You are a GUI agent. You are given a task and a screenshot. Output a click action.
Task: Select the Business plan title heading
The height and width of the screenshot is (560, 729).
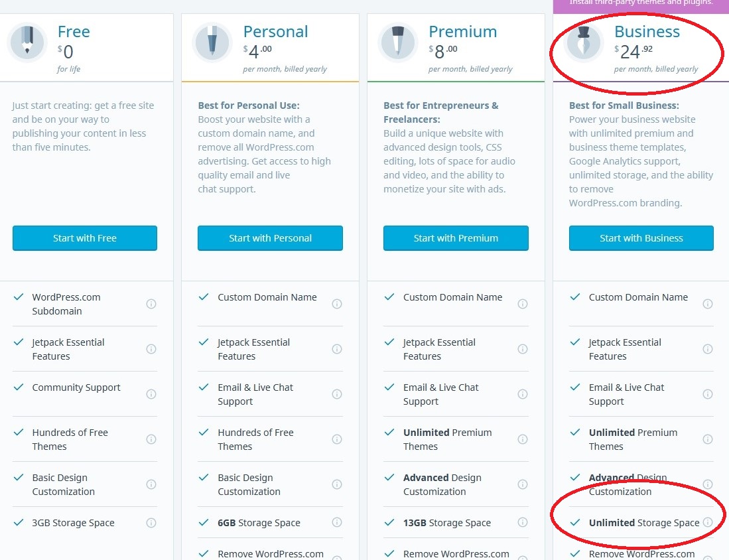(647, 32)
